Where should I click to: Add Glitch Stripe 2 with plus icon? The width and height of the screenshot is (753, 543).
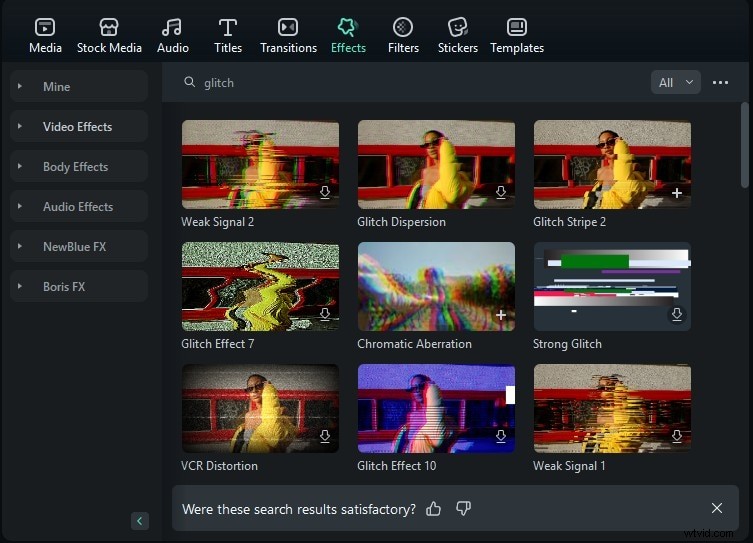click(x=677, y=193)
